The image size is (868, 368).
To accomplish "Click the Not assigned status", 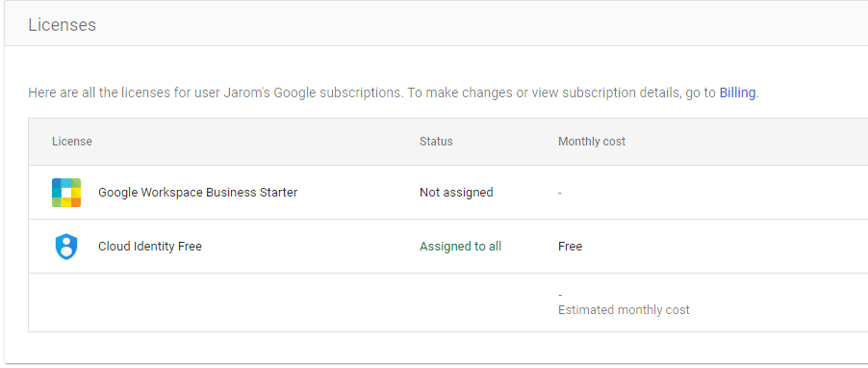I will (x=456, y=193).
